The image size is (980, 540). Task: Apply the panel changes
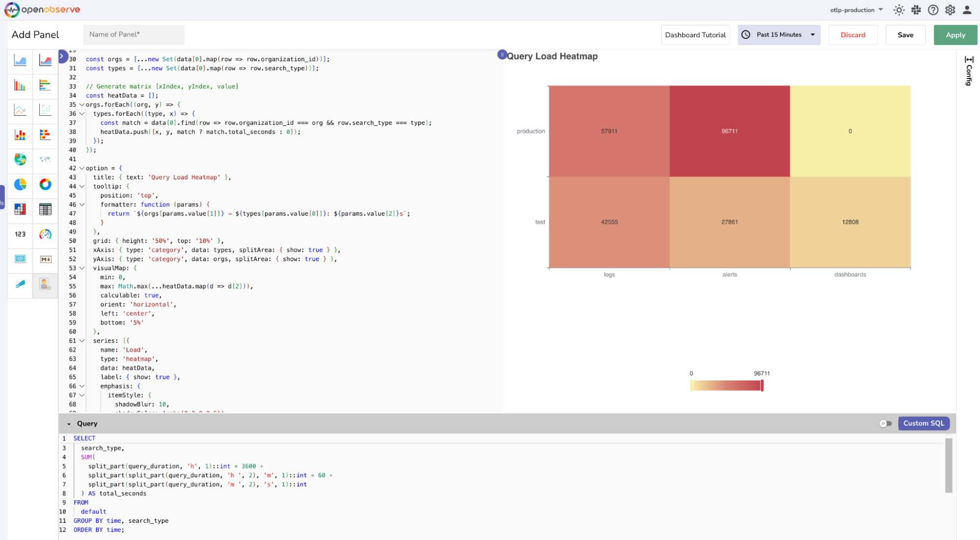pos(955,35)
